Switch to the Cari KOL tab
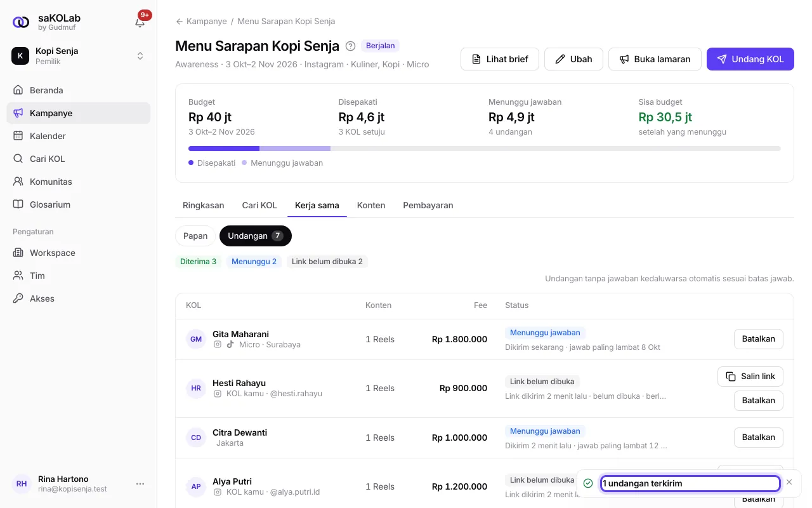The width and height of the screenshot is (812, 508). [x=259, y=205]
